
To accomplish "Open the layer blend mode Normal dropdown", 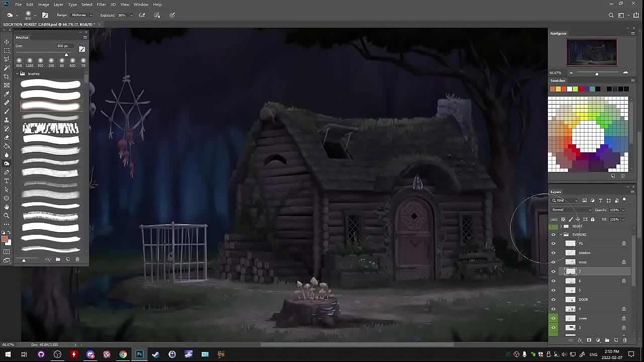I will (571, 210).
